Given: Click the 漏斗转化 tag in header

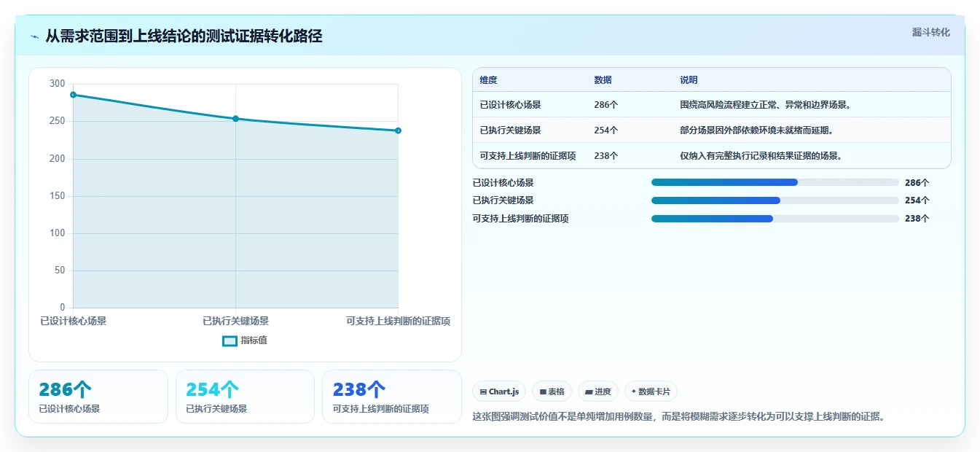Looking at the screenshot, I should coord(930,32).
